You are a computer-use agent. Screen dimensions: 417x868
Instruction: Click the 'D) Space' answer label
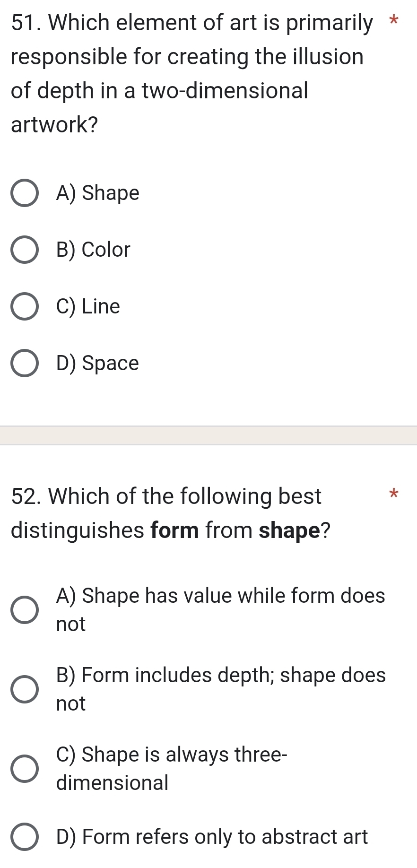(x=97, y=363)
